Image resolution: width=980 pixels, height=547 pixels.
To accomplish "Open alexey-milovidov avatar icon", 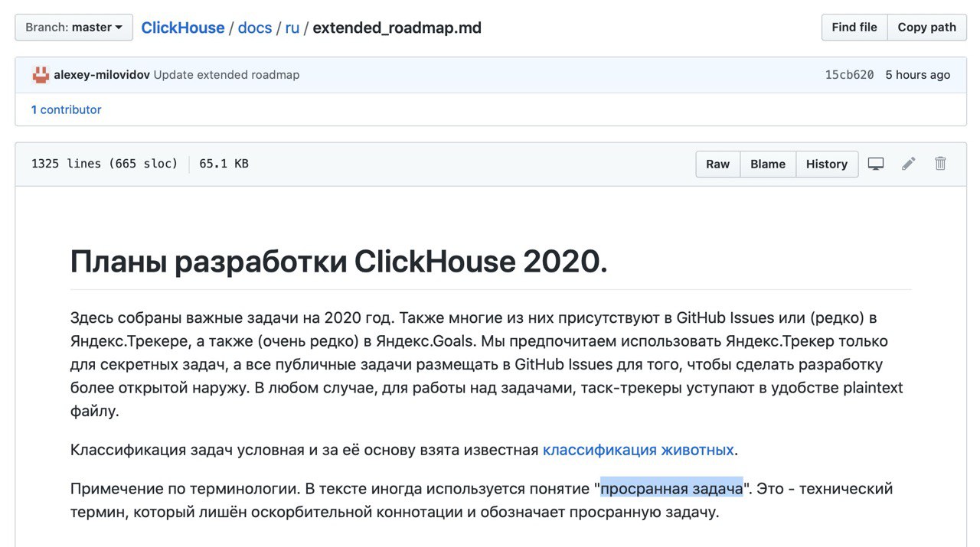I will coord(41,75).
